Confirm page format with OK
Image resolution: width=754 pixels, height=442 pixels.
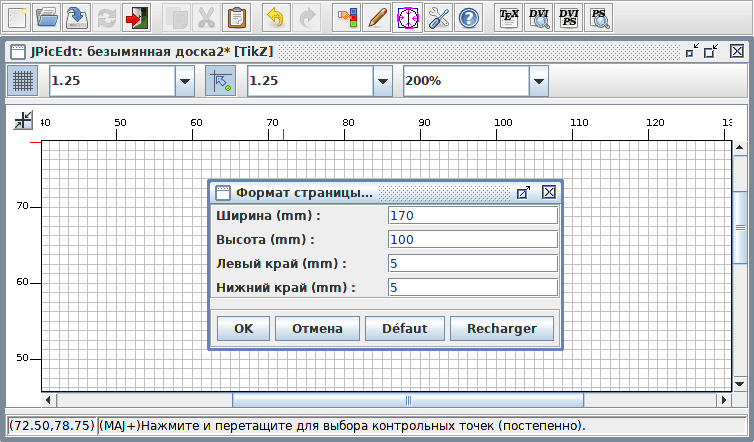point(243,328)
